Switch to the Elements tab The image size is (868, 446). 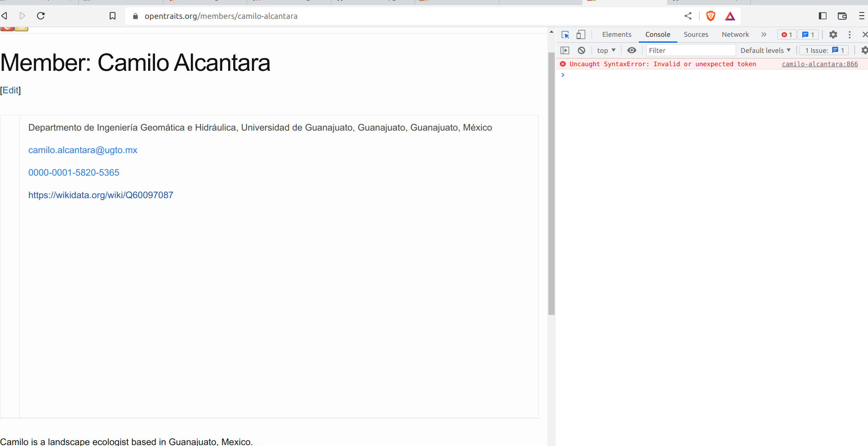pos(616,34)
